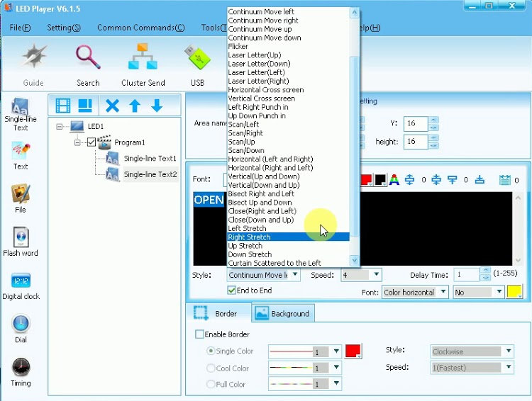Enable Border checkbox

pyautogui.click(x=199, y=334)
